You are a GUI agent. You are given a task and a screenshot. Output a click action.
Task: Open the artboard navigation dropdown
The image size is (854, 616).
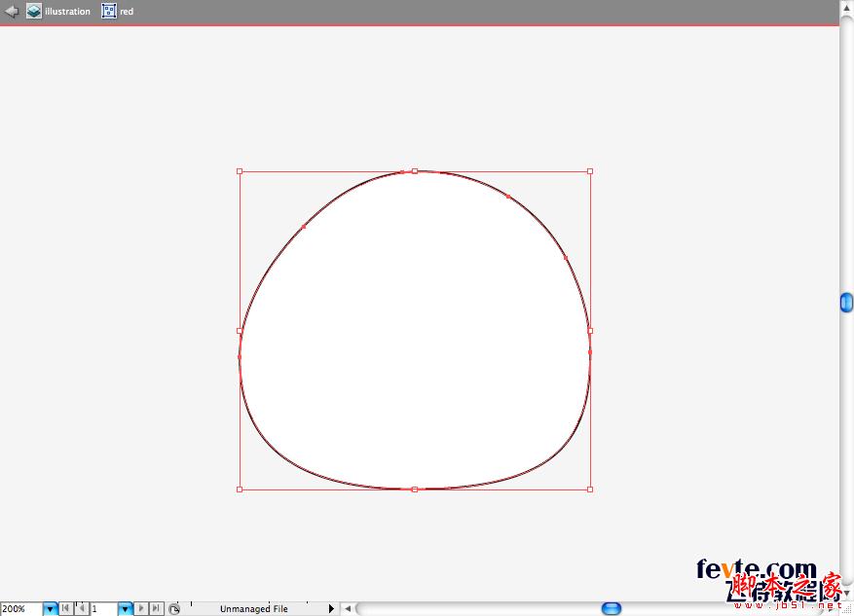pyautogui.click(x=126, y=609)
